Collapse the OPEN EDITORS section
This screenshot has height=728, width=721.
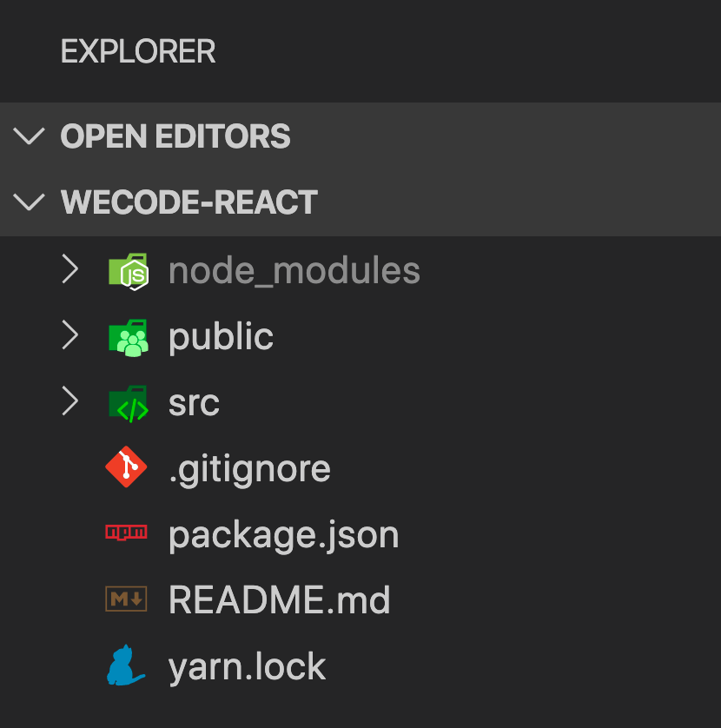pos(29,136)
